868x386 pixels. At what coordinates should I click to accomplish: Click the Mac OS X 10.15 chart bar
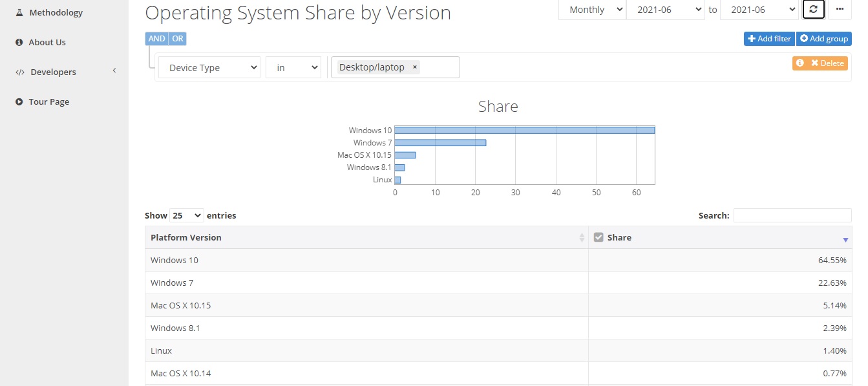(405, 155)
